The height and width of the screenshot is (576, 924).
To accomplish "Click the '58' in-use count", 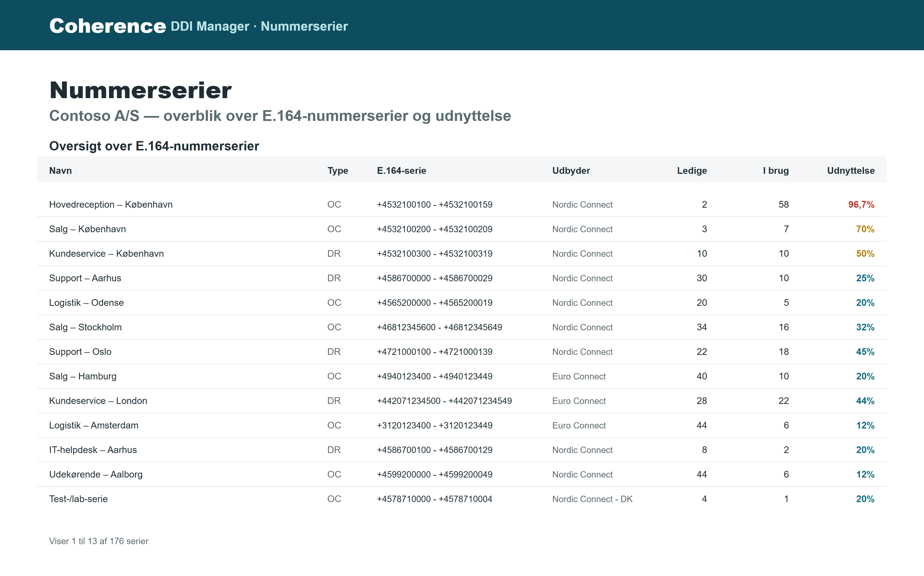I will coord(783,204).
